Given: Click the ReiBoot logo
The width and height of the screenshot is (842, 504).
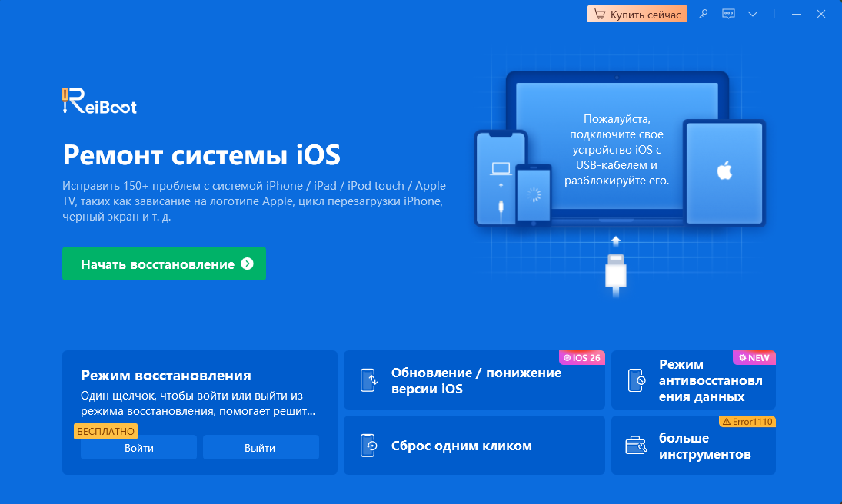Looking at the screenshot, I should click(x=98, y=102).
